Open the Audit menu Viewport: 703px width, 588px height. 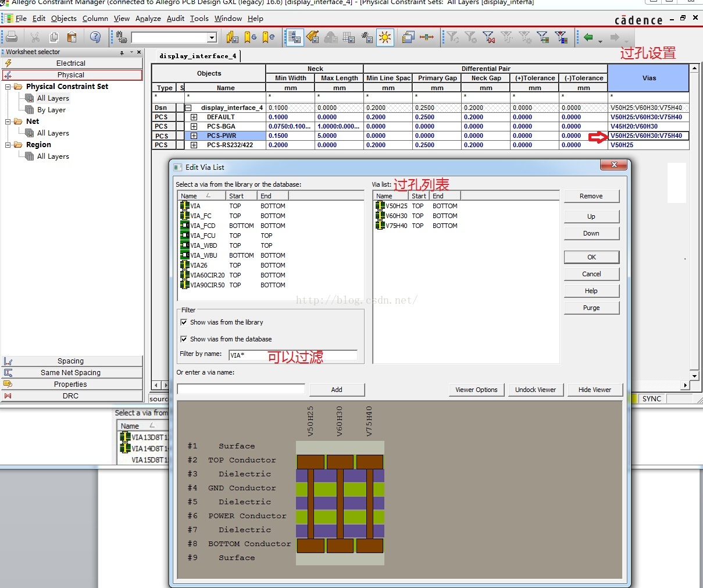pyautogui.click(x=176, y=19)
